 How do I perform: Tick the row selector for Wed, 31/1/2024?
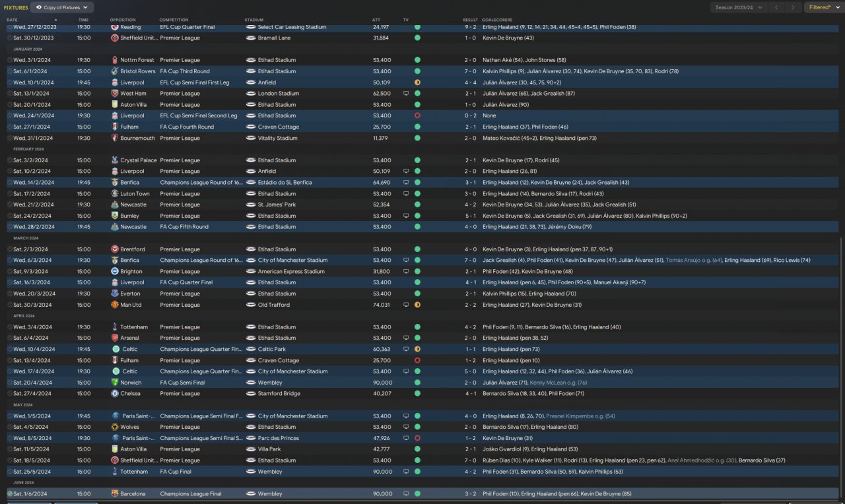(9, 138)
